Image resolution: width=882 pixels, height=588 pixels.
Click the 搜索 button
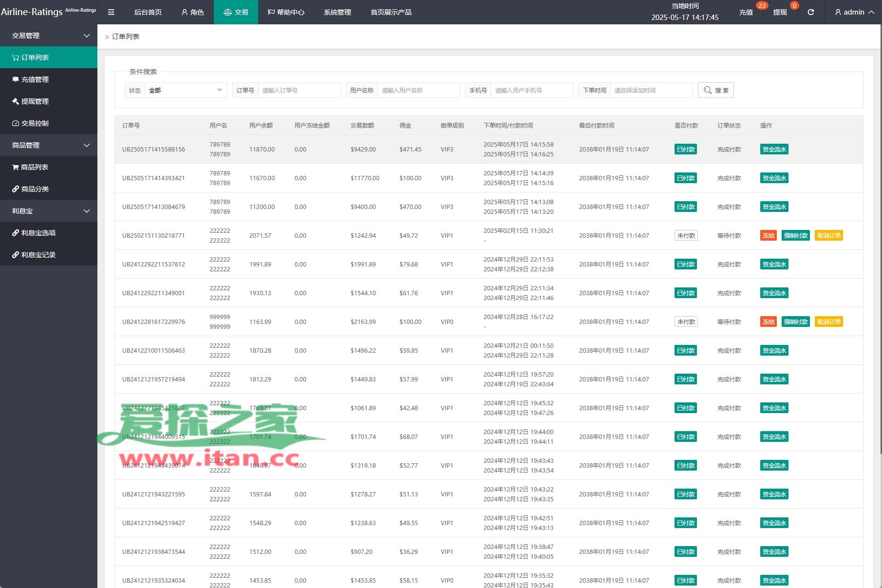point(715,90)
